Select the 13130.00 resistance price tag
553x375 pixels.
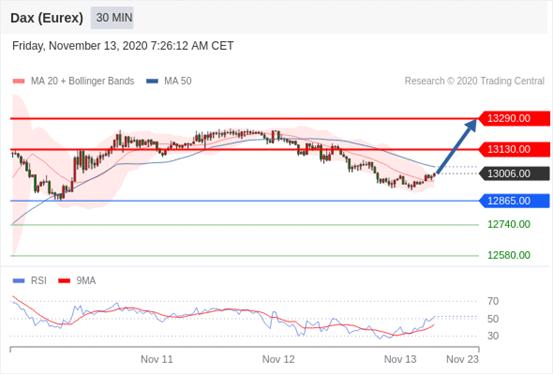[515, 150]
